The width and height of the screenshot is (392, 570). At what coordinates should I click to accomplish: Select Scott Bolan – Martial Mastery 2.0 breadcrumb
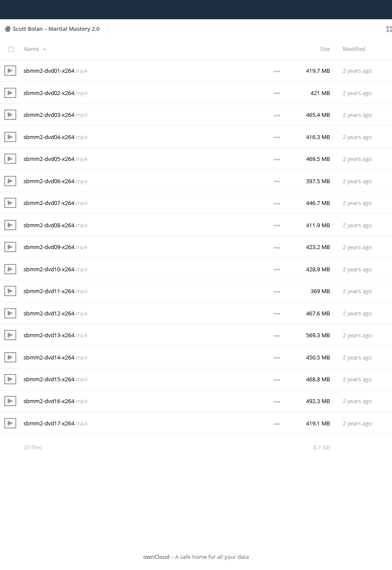pyautogui.click(x=56, y=29)
